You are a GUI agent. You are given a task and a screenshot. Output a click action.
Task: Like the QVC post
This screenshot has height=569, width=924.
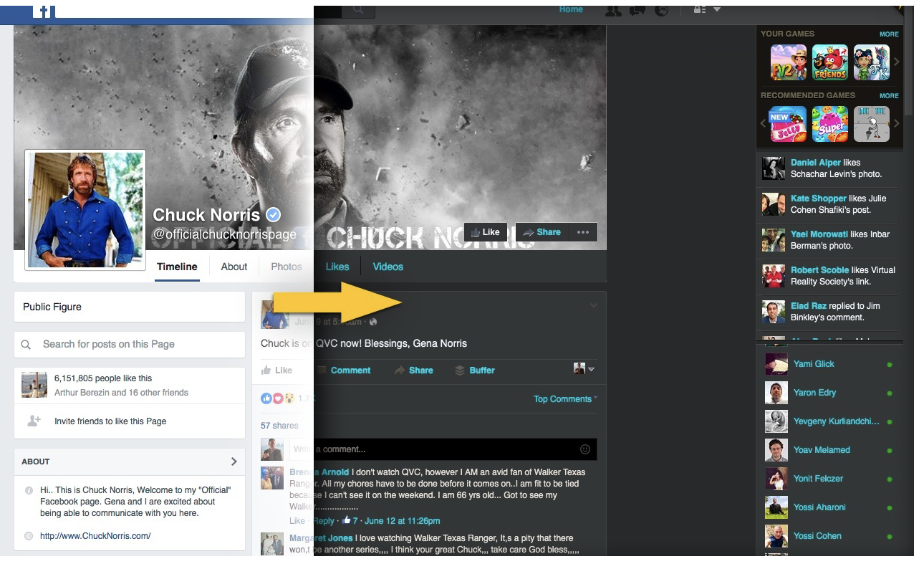point(276,370)
